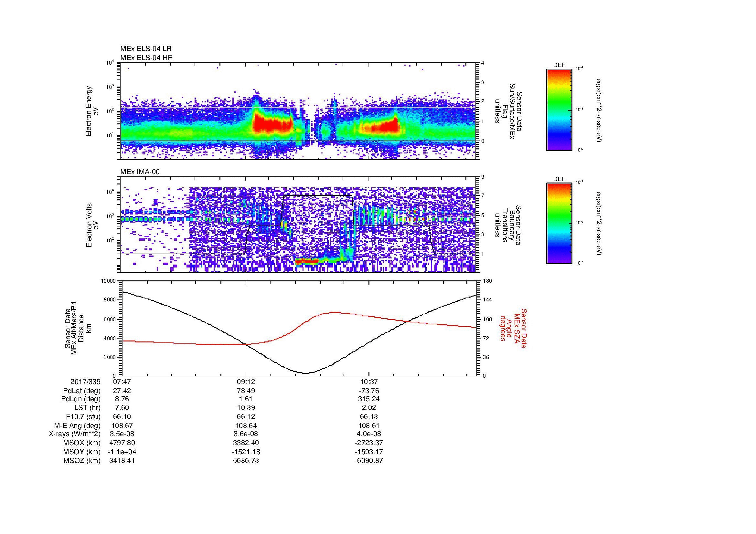Click the red 'MEx SZA Angle' axis label
This screenshot has height=534, width=756.
513,328
